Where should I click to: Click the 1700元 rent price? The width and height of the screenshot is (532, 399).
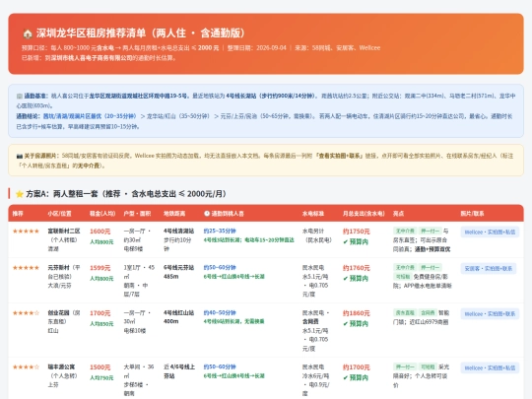point(100,313)
